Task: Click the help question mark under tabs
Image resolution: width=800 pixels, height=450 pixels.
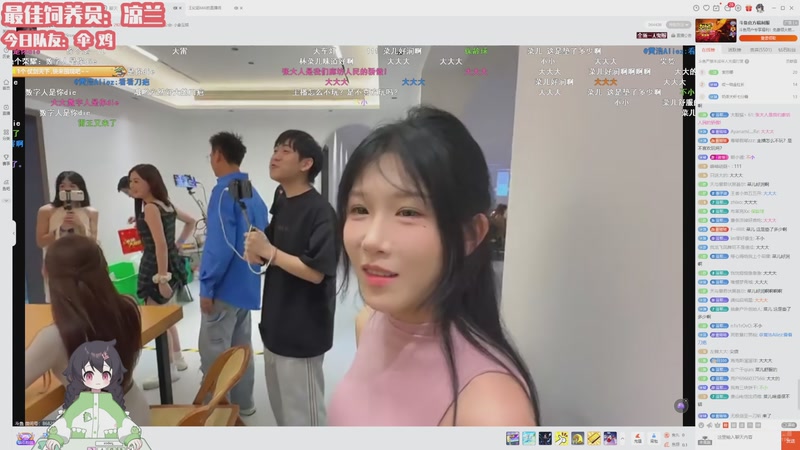Action: click(747, 61)
